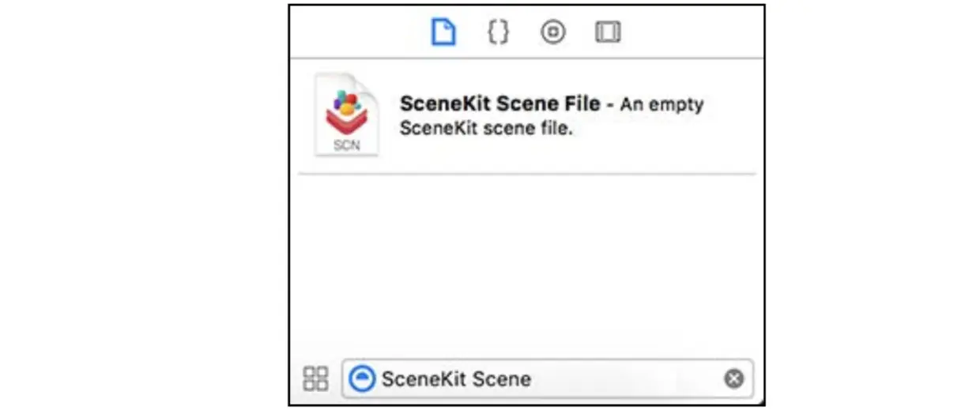The width and height of the screenshot is (980, 410).
Task: Click the SCN file thumbnail icon
Action: pos(347,115)
